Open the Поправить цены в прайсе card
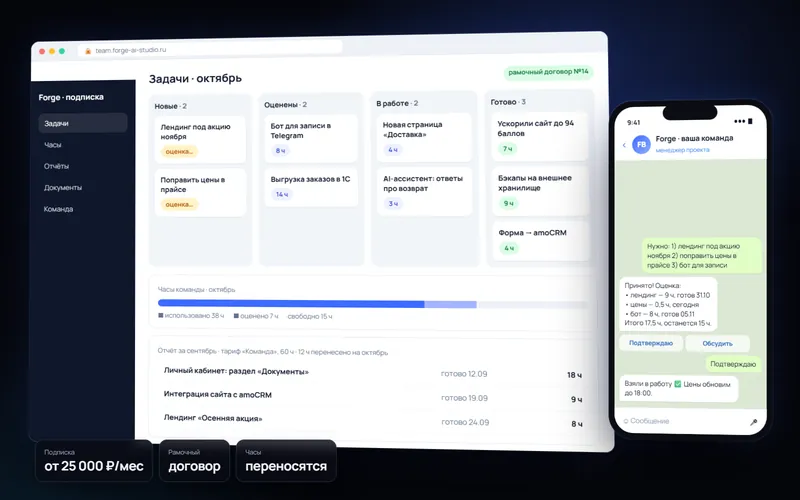Viewport: 800px width, 500px height. coord(200,193)
